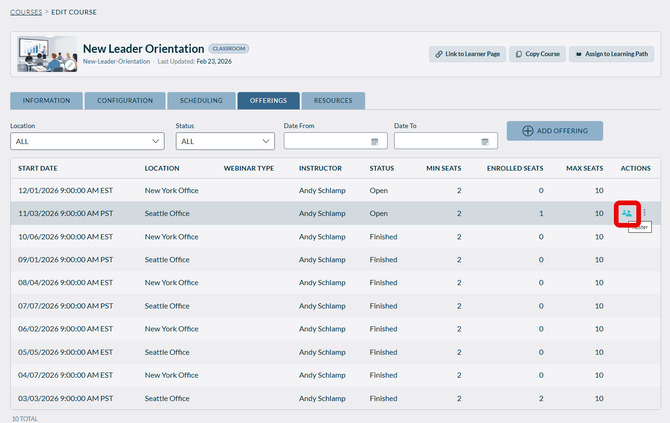
Task: Select the 05/05/2026 9:00:00 AM EST offering
Action: pos(335,352)
